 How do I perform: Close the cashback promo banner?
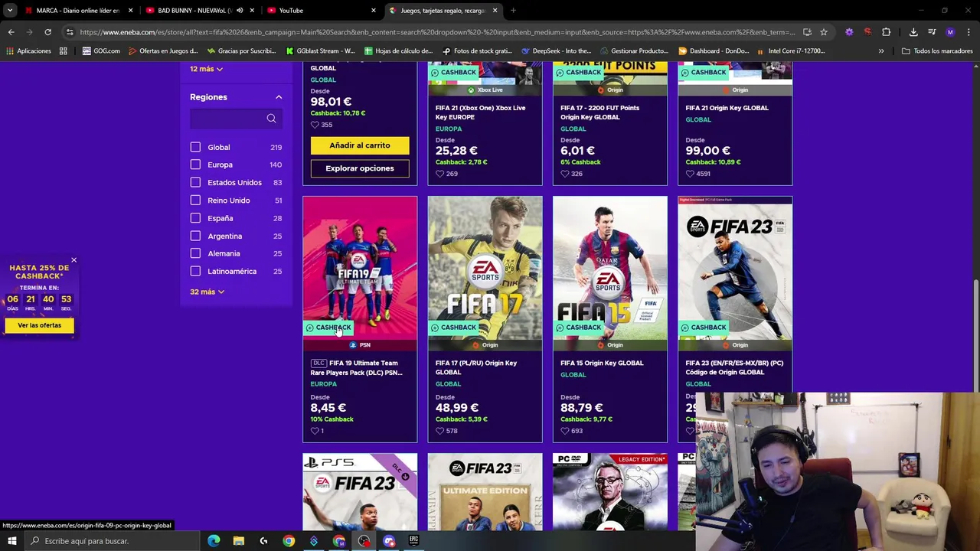73,260
